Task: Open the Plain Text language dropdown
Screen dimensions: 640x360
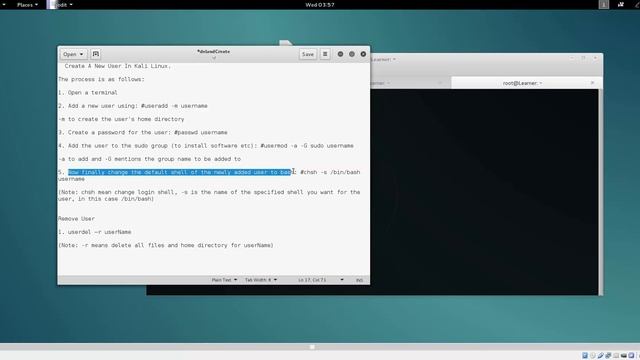Action: pyautogui.click(x=224, y=280)
